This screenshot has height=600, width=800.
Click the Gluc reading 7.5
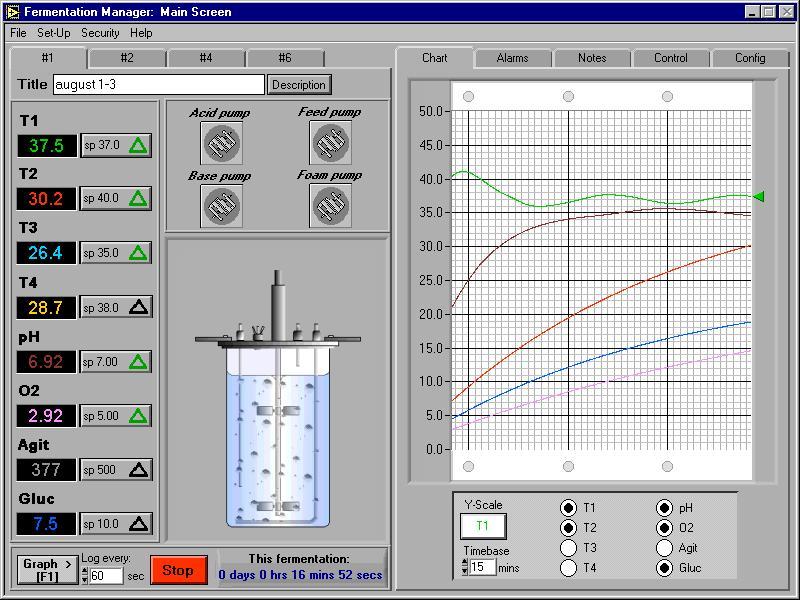pos(46,524)
